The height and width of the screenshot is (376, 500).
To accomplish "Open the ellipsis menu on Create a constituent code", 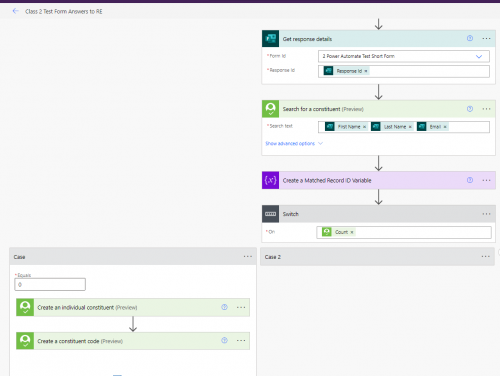I will click(x=241, y=341).
